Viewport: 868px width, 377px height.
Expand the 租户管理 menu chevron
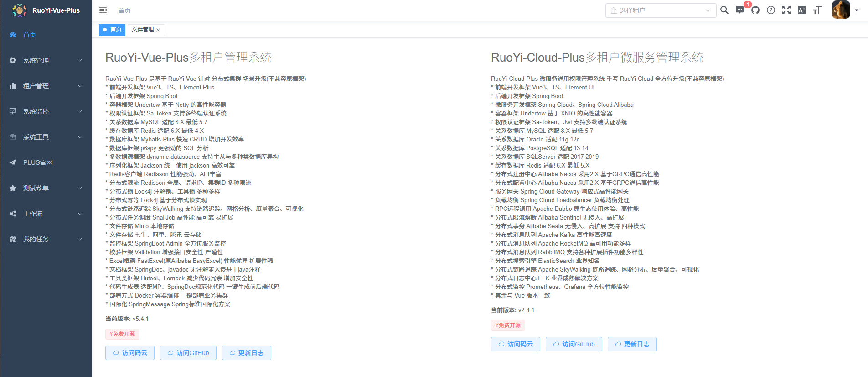(x=80, y=86)
